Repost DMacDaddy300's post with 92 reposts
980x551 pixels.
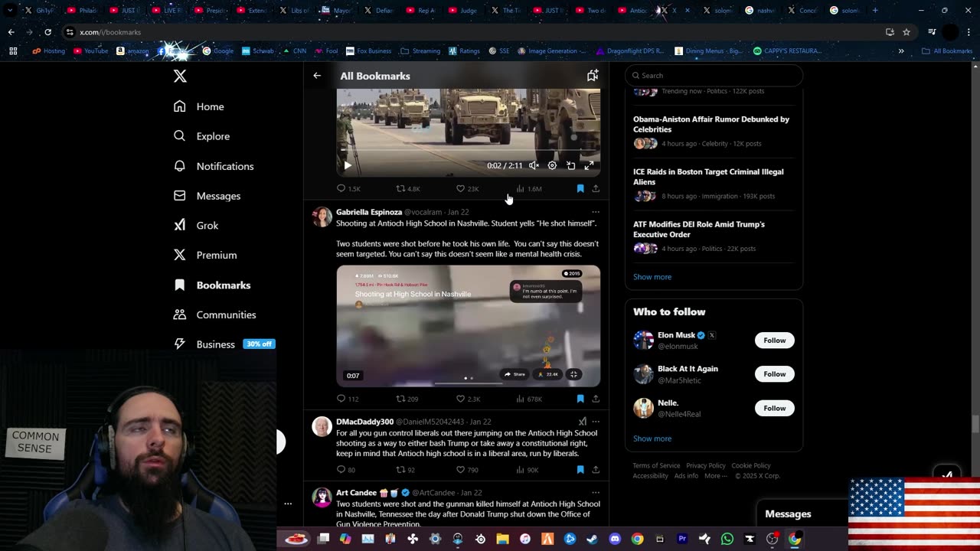coord(405,470)
